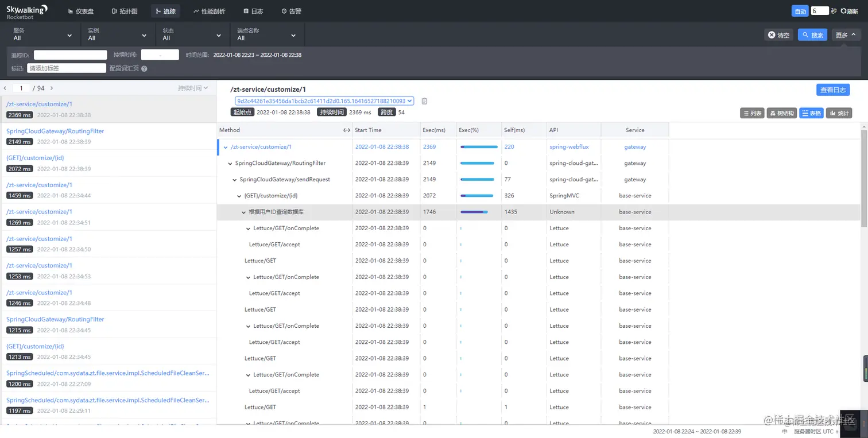Switch to 列表 list view
Image resolution: width=868 pixels, height=438 pixels.
[752, 113]
